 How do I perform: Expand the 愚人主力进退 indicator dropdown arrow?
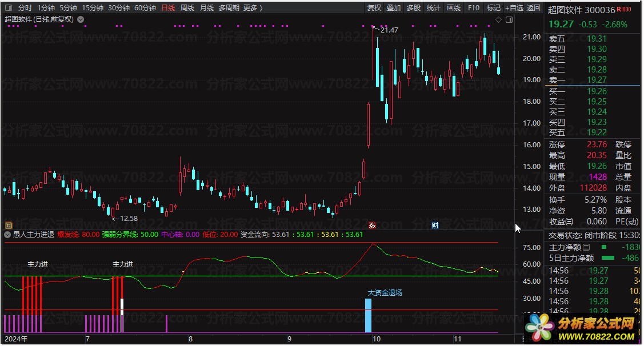coord(7,234)
